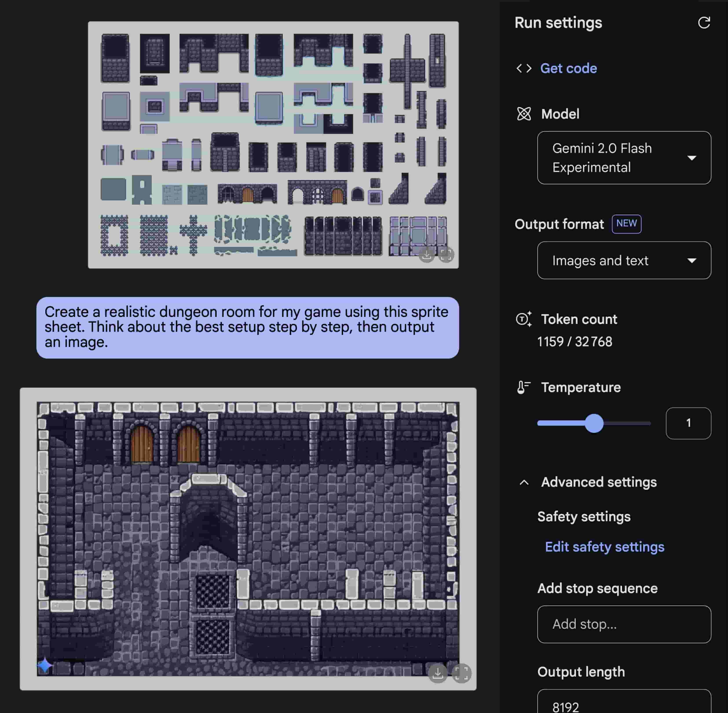728x713 pixels.
Task: Download the sprite sheet image
Action: 426,255
